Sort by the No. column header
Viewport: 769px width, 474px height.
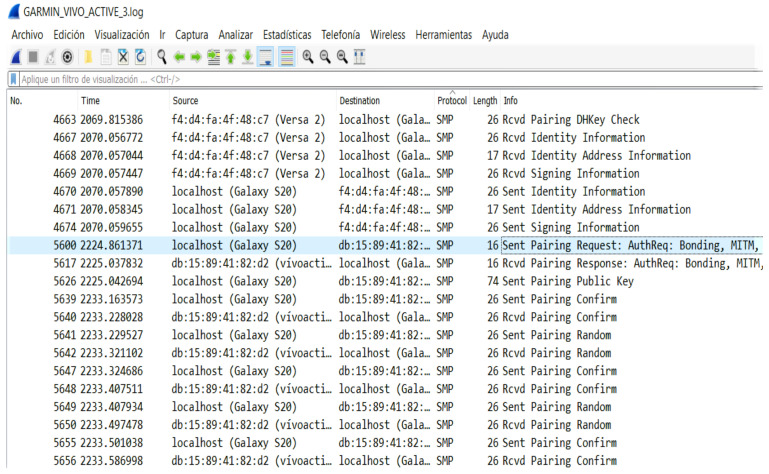(x=43, y=101)
